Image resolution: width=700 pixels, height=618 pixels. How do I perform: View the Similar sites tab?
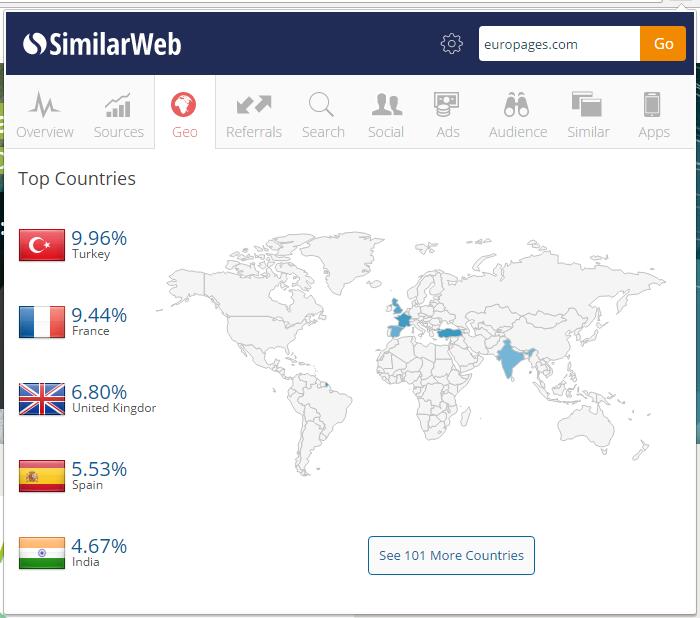588,115
